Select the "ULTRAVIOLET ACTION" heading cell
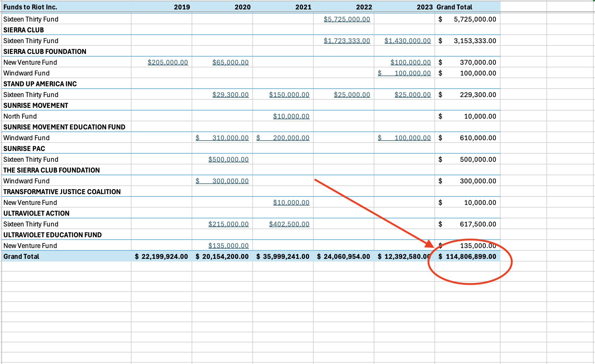Viewport: 595px width, 364px height. click(x=66, y=213)
